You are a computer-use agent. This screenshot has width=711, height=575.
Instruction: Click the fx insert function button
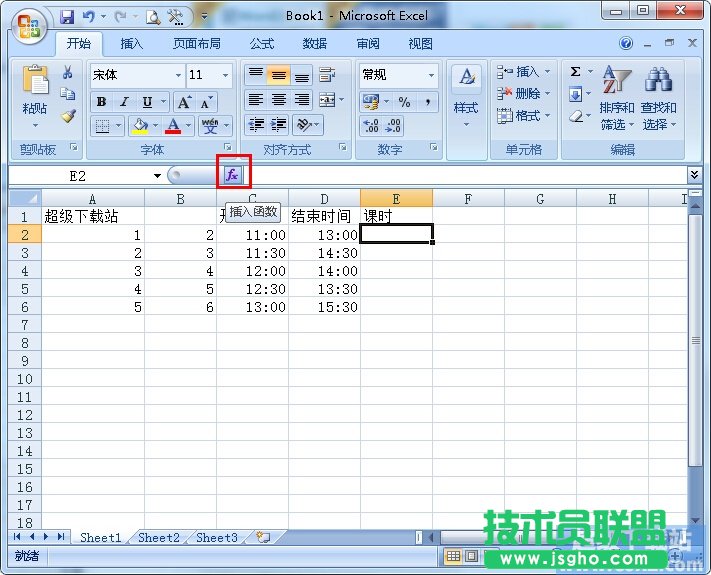pyautogui.click(x=232, y=175)
